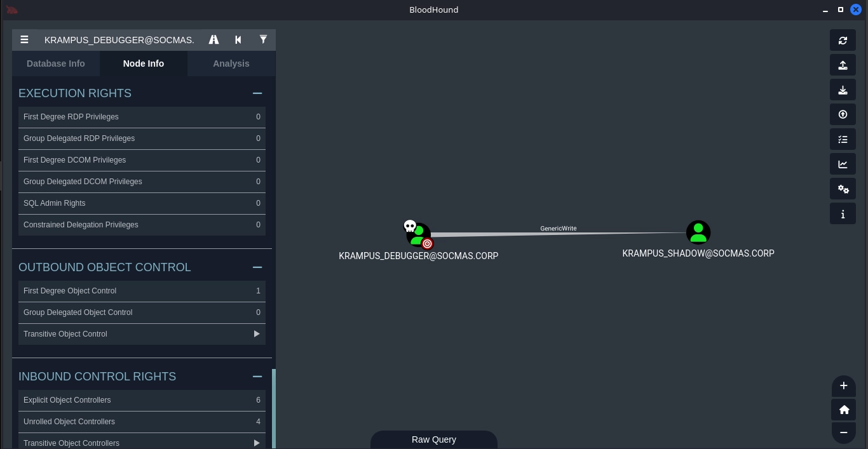Click the refresh graph icon
The height and width of the screenshot is (449, 868).
click(x=843, y=40)
